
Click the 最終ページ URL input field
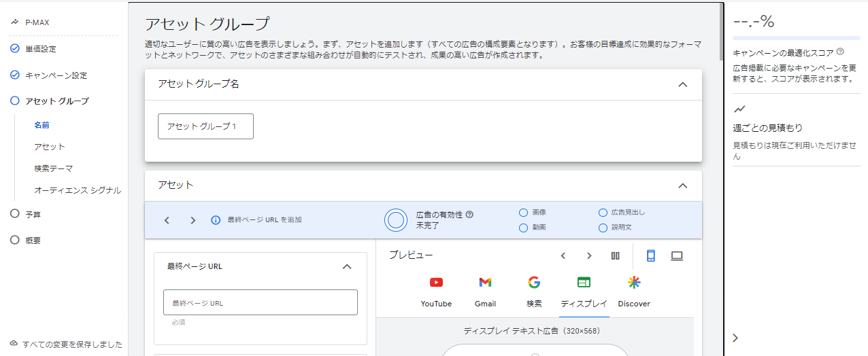(261, 302)
